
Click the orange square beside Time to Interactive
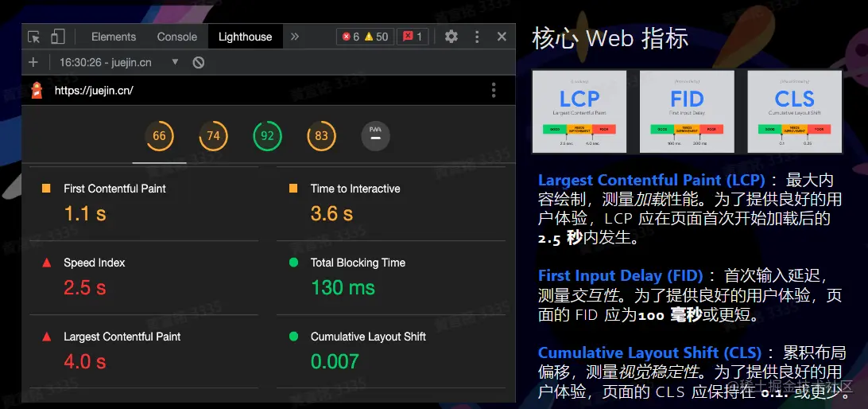[x=293, y=189]
